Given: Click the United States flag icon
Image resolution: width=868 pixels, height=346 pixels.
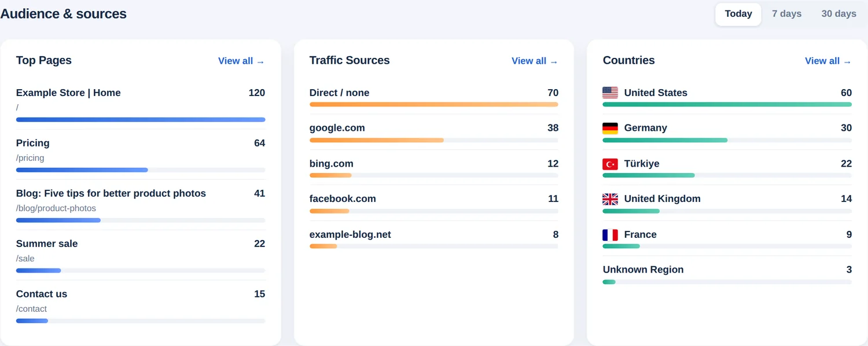Looking at the screenshot, I should pyautogui.click(x=610, y=93).
